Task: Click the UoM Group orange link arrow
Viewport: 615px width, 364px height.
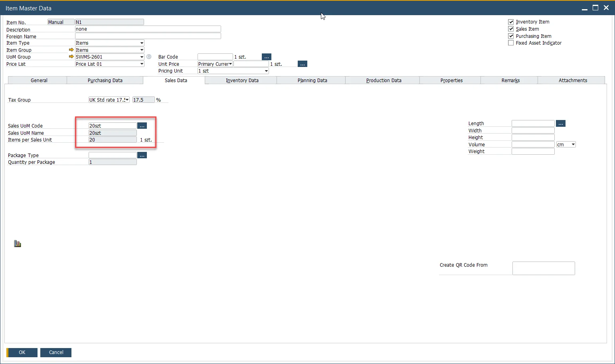Action: (x=71, y=57)
